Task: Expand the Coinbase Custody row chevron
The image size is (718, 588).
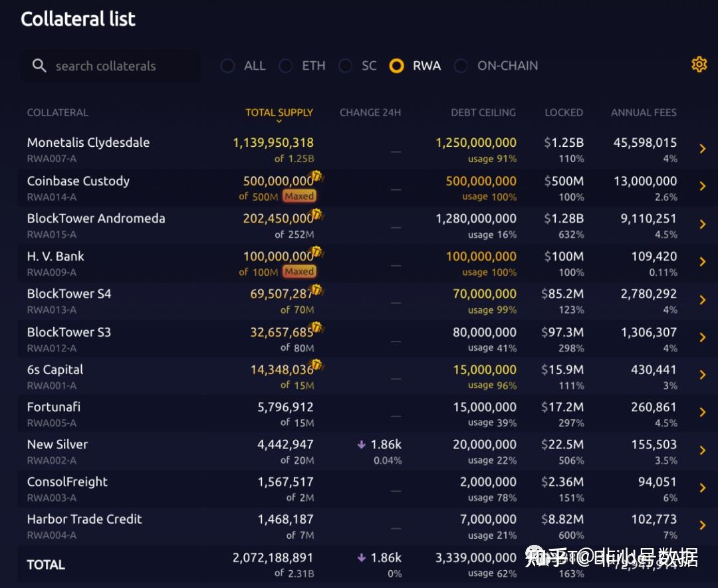Action: click(703, 186)
